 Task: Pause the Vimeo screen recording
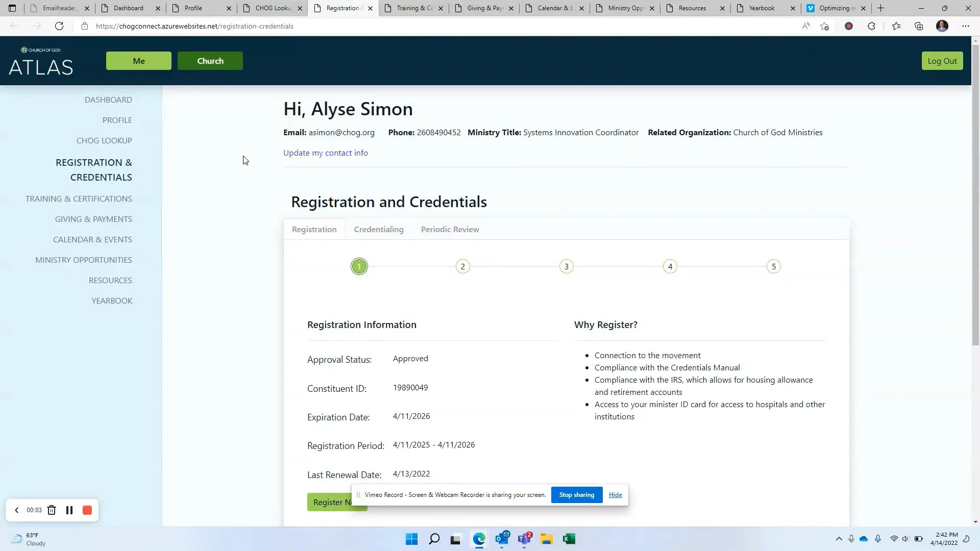[69, 510]
